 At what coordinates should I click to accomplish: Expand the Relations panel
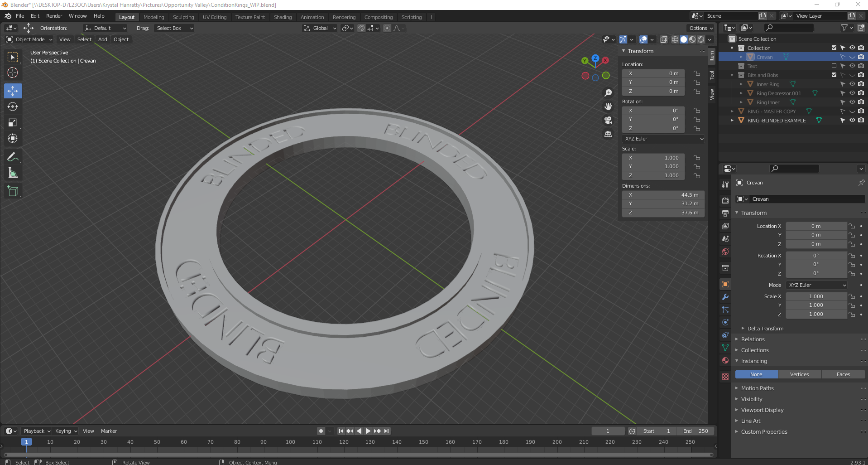point(753,339)
